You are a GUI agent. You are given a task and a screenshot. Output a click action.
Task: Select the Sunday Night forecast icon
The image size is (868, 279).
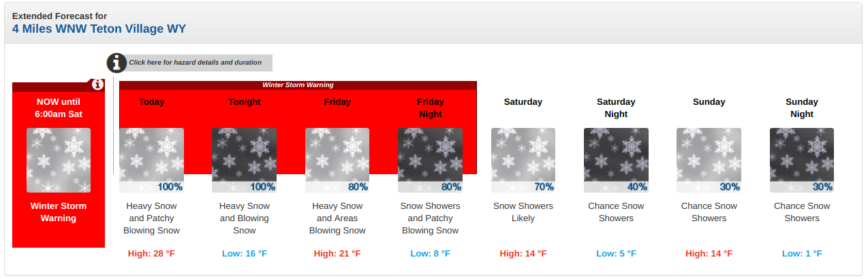pyautogui.click(x=802, y=161)
